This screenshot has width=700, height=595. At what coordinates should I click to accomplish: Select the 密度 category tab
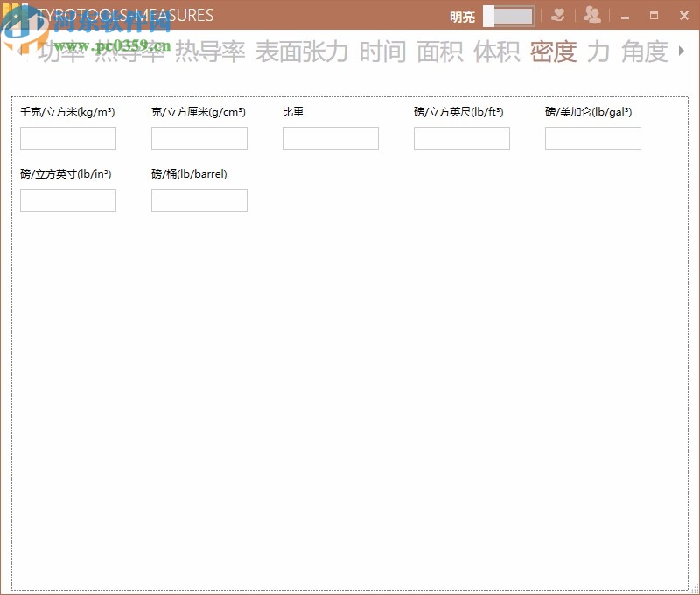point(554,52)
